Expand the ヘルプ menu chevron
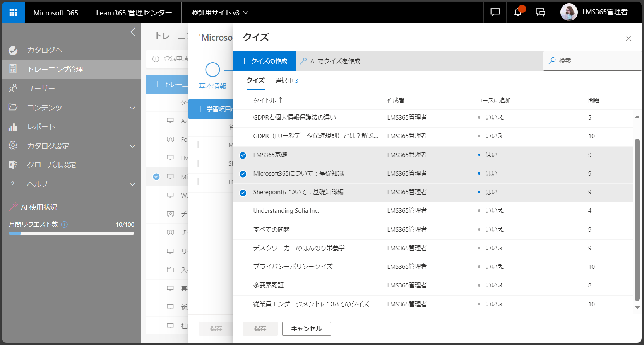644x345 pixels. click(x=133, y=184)
